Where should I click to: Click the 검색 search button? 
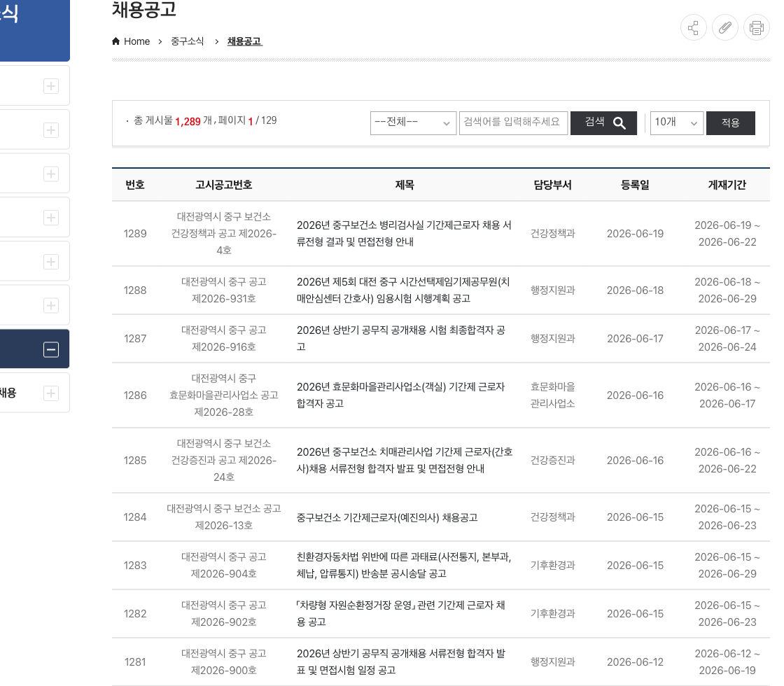603,123
